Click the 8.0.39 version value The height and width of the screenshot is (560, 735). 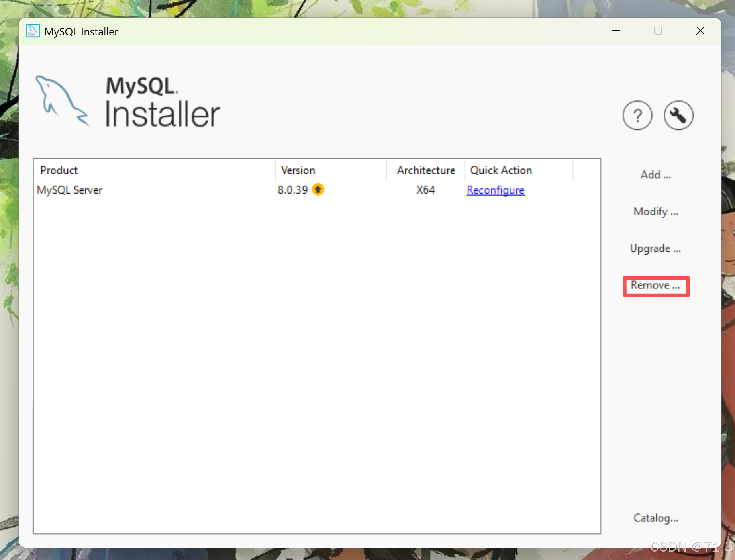tap(293, 190)
